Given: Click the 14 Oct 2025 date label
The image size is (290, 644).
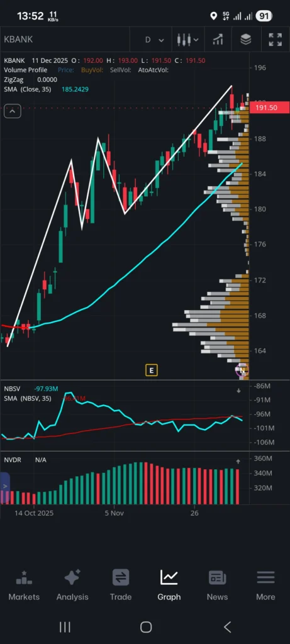Looking at the screenshot, I should click(x=34, y=513).
